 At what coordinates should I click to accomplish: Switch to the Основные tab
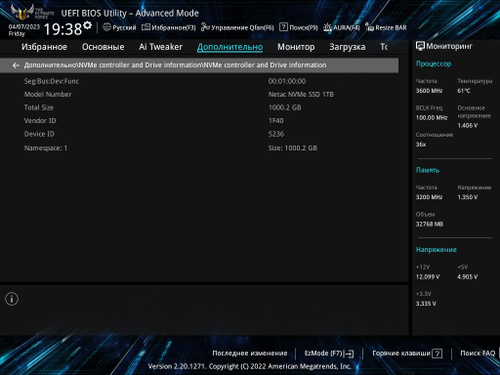103,47
